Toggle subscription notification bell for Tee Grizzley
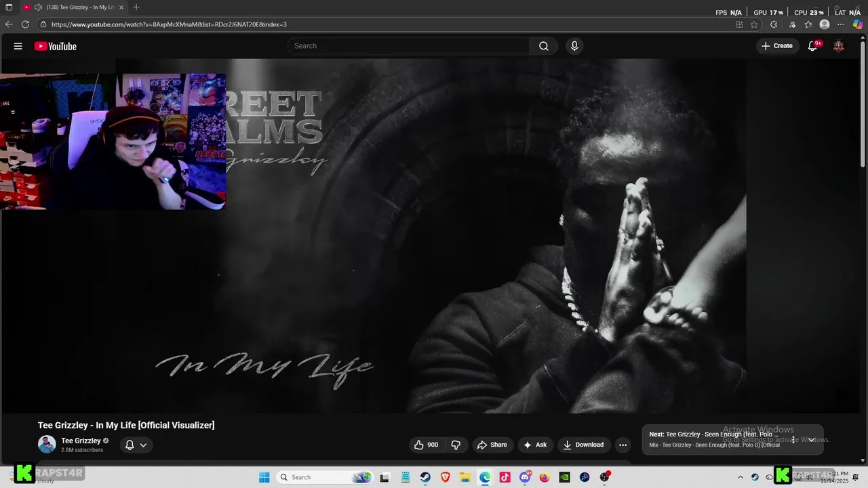This screenshot has width=868, height=488. tap(130, 445)
